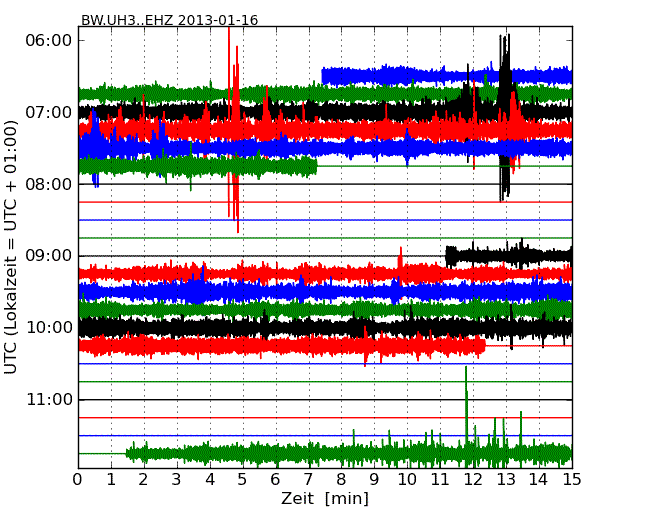Click the 11:00 time axis label
Screen dimensions: 650x520
coord(49,400)
